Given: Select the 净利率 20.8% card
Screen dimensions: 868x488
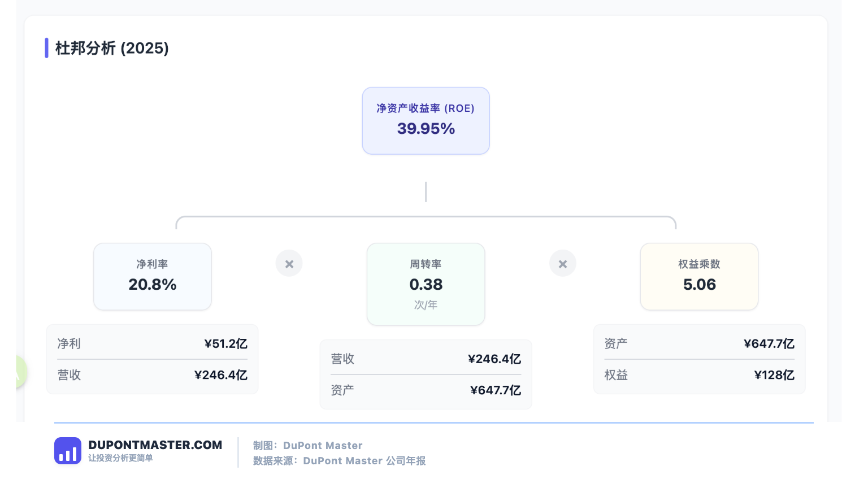Looking at the screenshot, I should pos(153,277).
